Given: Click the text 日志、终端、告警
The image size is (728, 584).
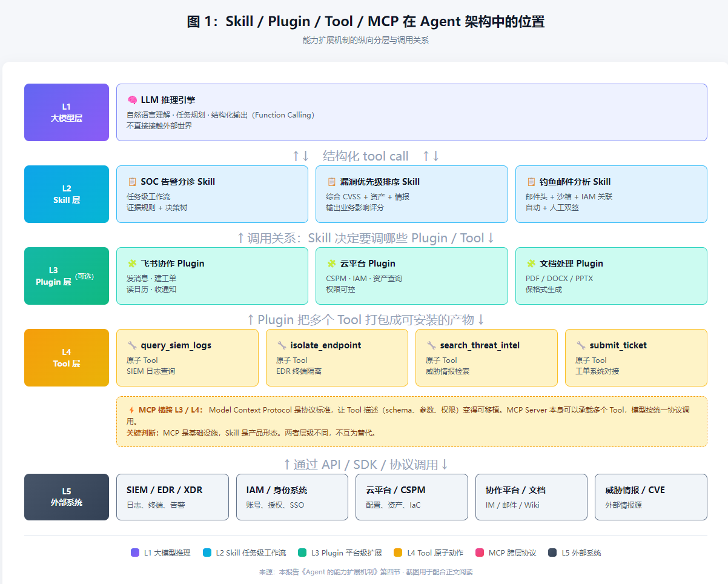Looking at the screenshot, I should coord(156,505).
